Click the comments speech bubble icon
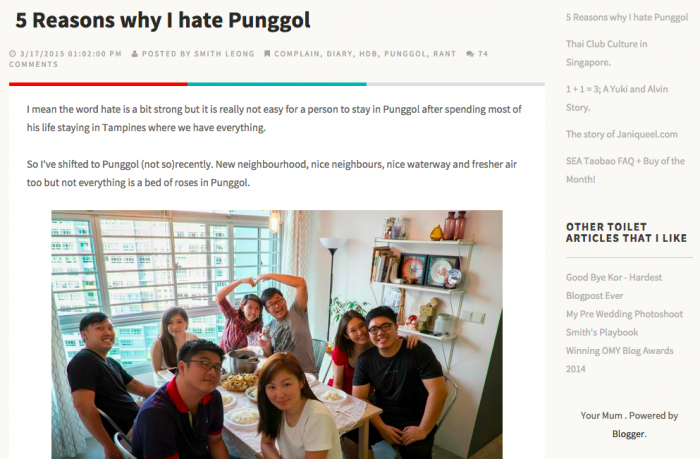 (x=470, y=54)
